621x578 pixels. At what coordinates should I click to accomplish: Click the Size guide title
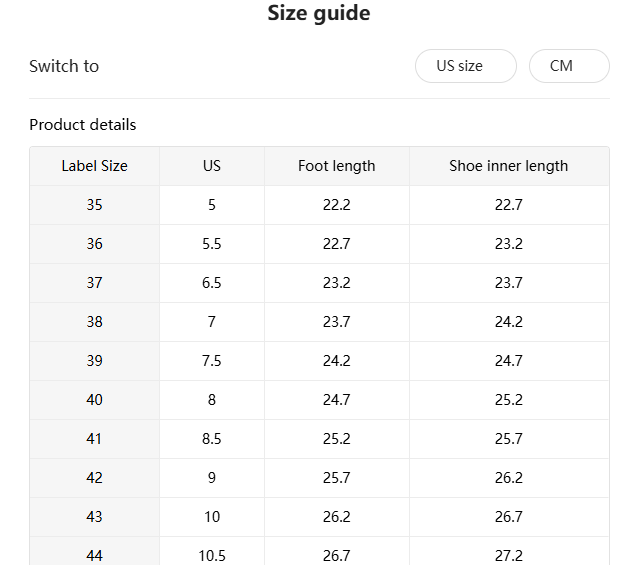click(319, 14)
